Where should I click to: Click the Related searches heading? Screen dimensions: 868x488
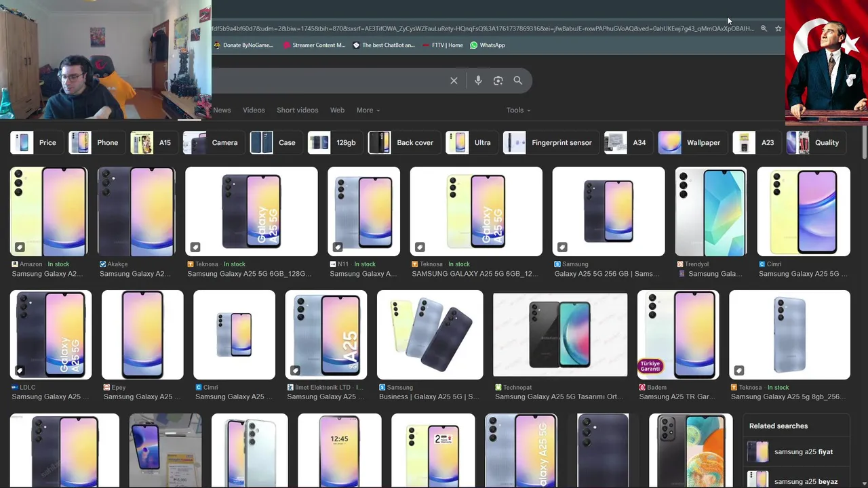[778, 426]
